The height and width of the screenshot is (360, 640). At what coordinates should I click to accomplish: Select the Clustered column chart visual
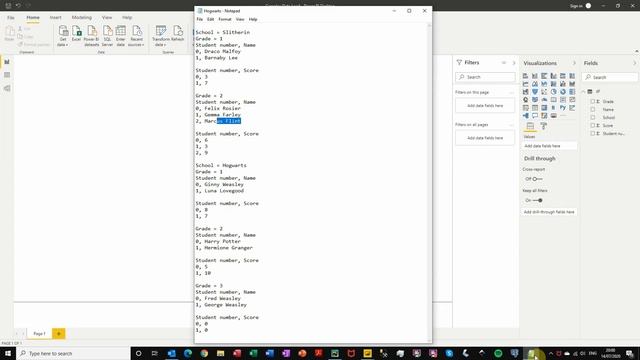pos(553,76)
